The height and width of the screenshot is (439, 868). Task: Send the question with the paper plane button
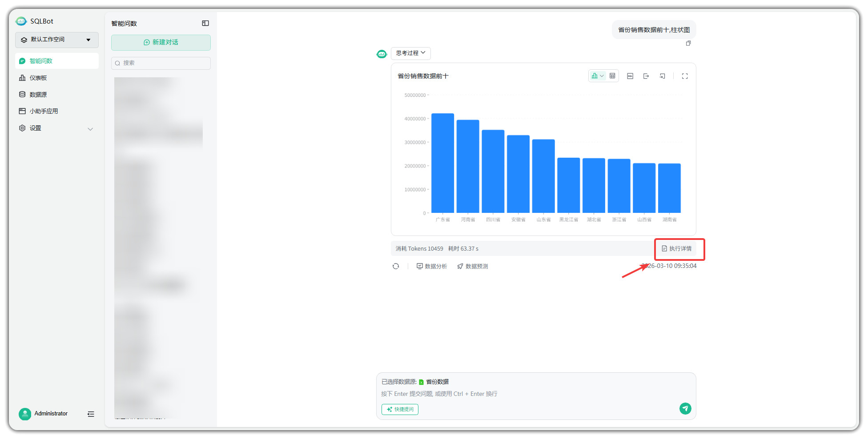[685, 408]
